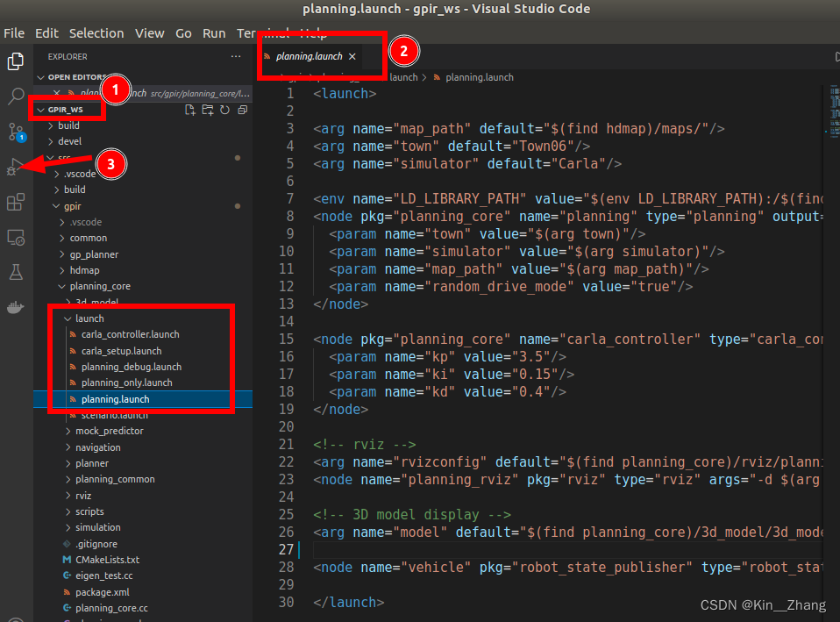Expand the navigation folder

point(99,447)
